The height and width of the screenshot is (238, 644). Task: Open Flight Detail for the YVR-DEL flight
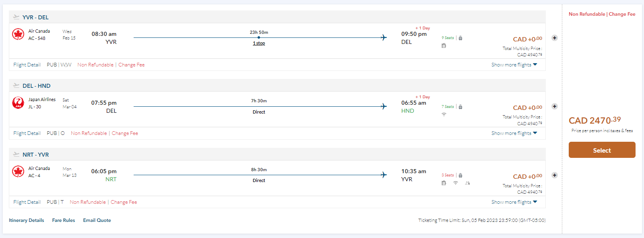click(x=27, y=65)
